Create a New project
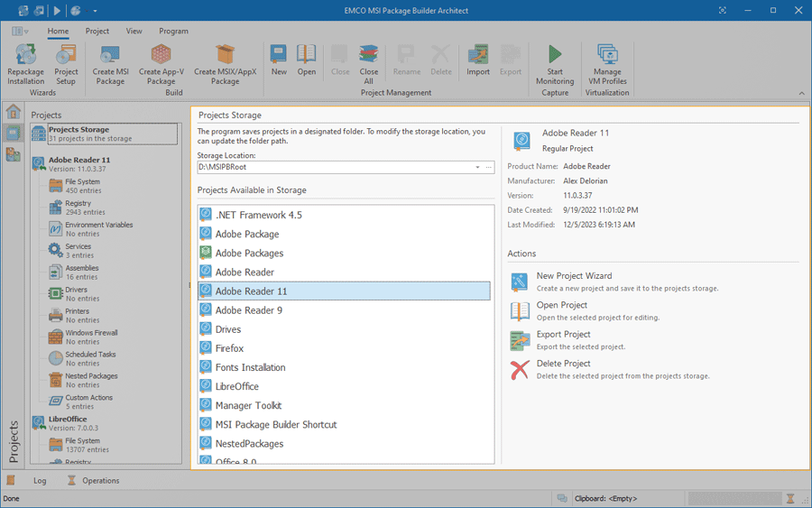This screenshot has height=508, width=812. [x=279, y=60]
